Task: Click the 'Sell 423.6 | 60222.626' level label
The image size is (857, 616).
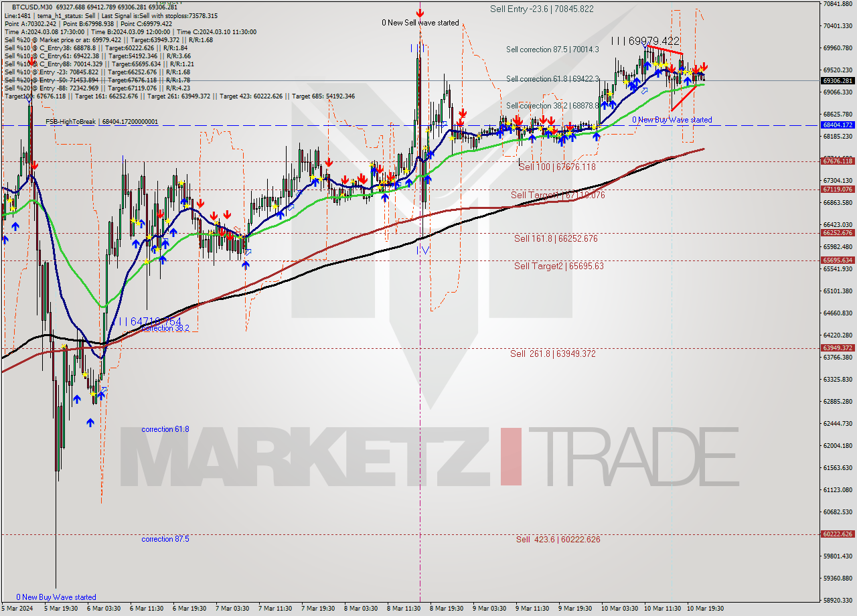Action: [x=558, y=539]
